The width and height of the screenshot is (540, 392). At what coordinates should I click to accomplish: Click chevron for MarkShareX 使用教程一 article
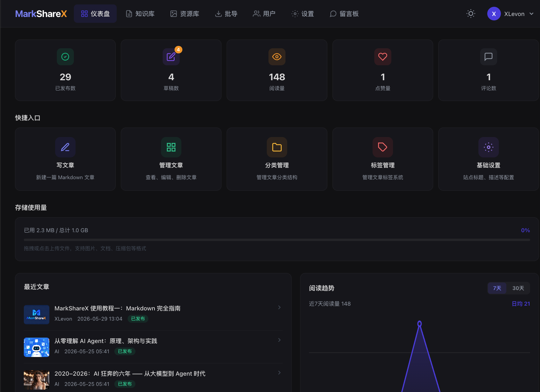coord(279,307)
